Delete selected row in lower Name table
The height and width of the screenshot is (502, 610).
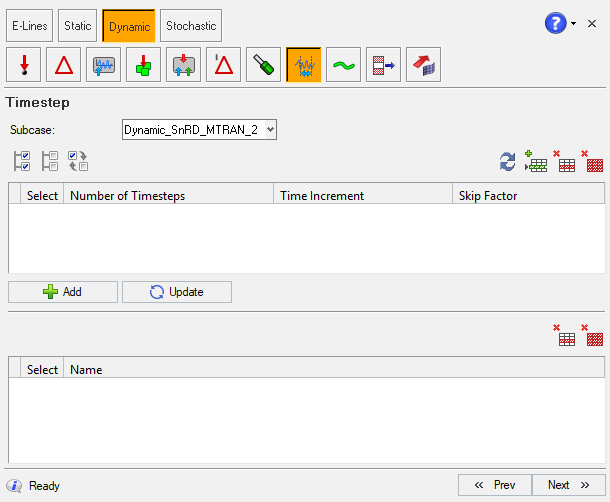click(x=564, y=335)
